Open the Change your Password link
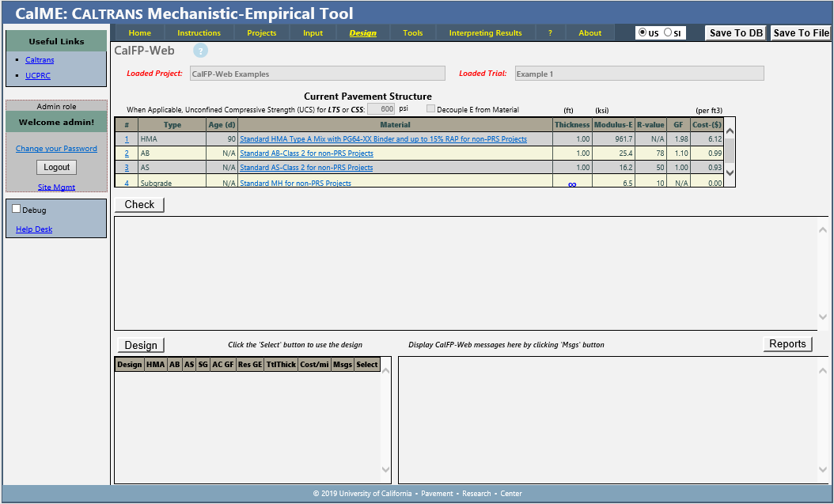 tap(56, 149)
